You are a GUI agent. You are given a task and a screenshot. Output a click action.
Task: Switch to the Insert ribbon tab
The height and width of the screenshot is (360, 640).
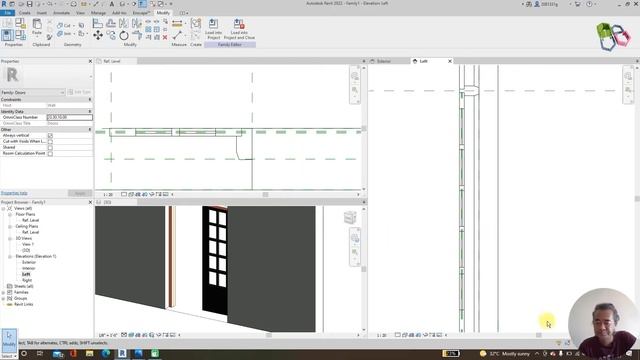(42, 13)
